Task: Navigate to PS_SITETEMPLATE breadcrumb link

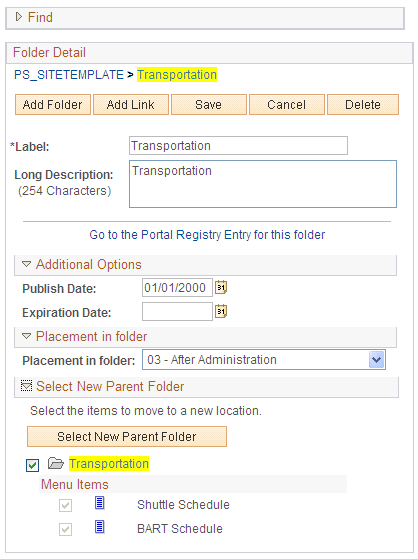Action: pyautogui.click(x=69, y=75)
